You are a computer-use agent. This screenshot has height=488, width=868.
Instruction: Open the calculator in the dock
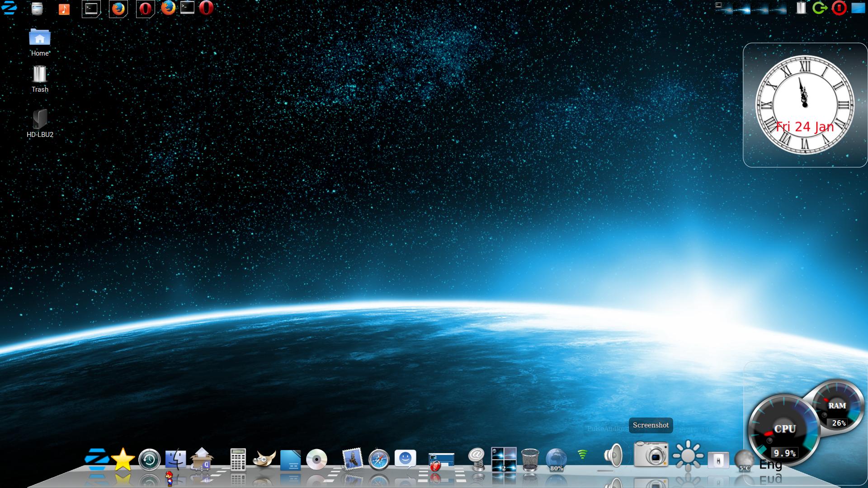pyautogui.click(x=238, y=460)
